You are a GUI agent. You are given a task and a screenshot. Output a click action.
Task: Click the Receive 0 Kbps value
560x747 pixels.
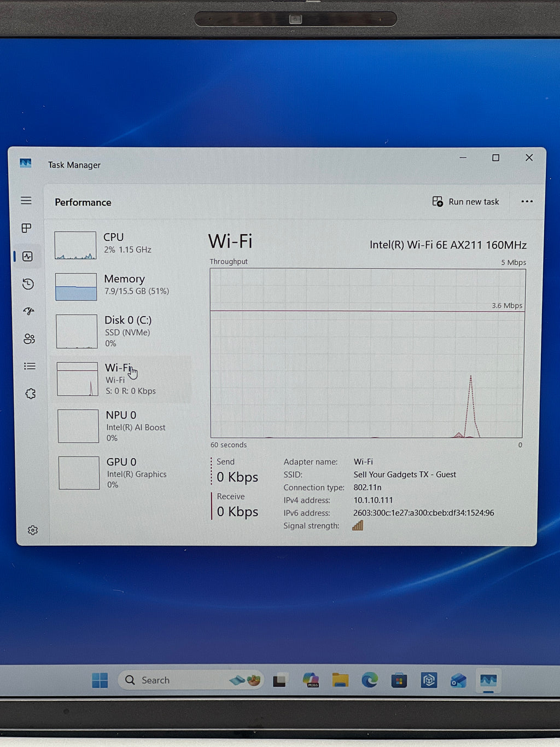pyautogui.click(x=237, y=512)
